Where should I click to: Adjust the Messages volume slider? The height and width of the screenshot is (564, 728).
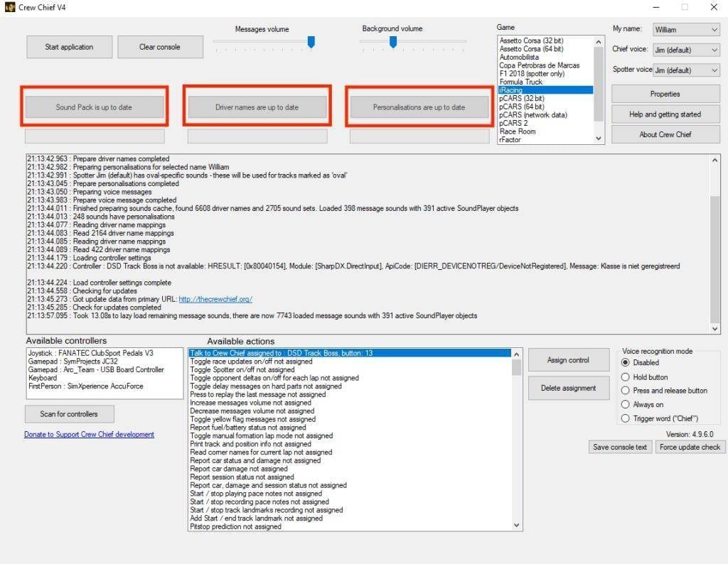(311, 43)
